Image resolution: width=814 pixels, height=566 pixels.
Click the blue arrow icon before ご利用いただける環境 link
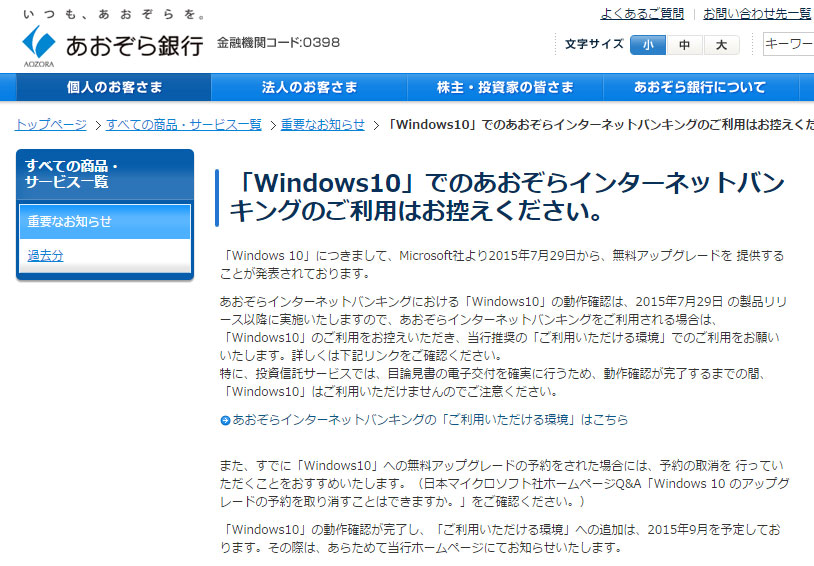225,421
